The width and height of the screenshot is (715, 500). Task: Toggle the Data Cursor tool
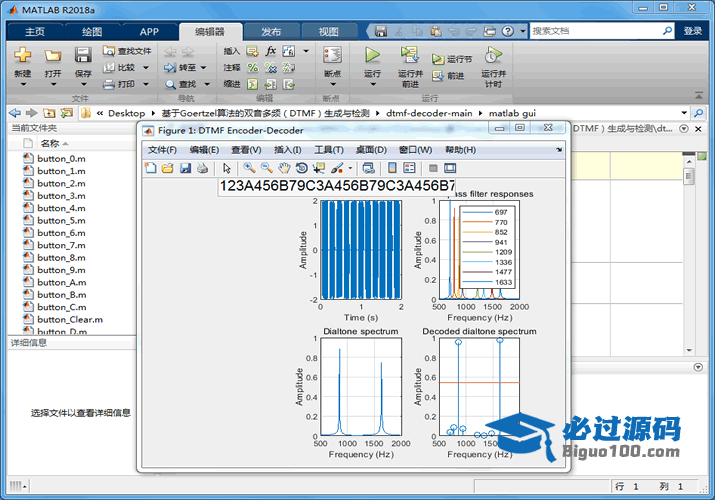319,168
